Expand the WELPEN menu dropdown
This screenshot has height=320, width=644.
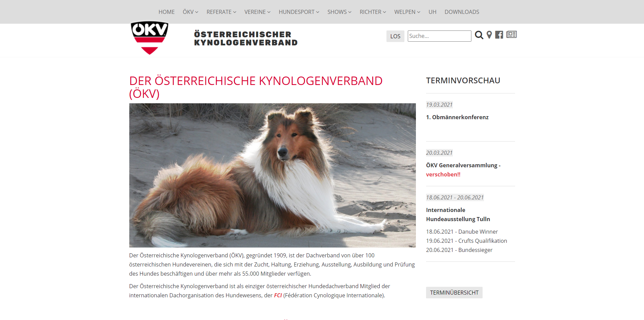(407, 12)
